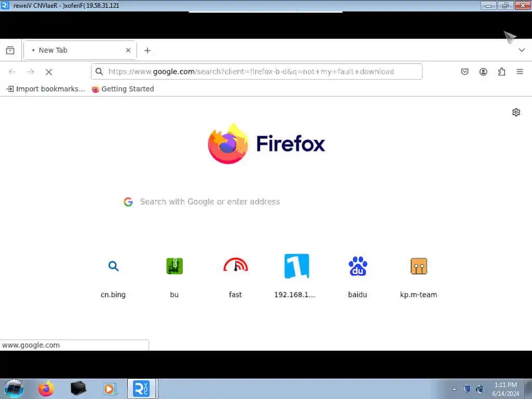Screen dimensions: 532x399
Task: Go back one page
Action: [x=12, y=72]
